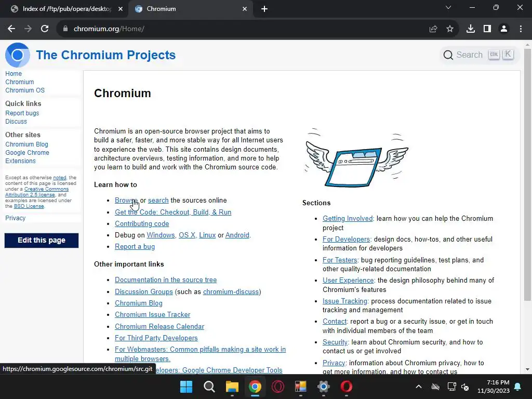Close the Index of /ftp/pub/opera tab
This screenshot has width=532, height=399.
click(x=121, y=9)
